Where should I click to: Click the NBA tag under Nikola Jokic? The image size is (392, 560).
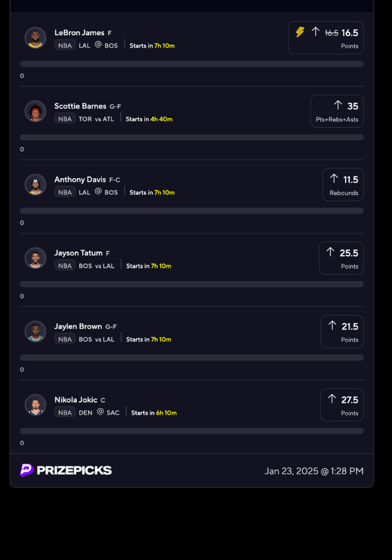pyautogui.click(x=65, y=413)
